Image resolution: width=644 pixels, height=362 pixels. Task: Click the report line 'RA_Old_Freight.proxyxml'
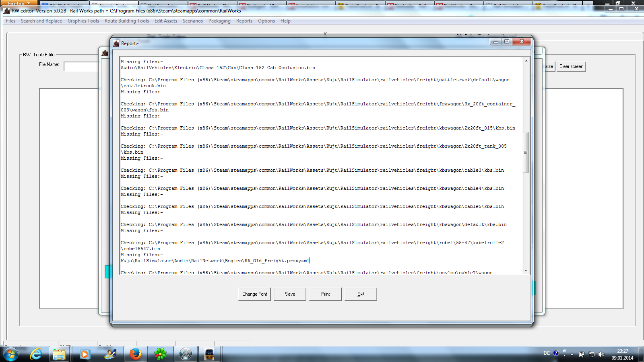coord(215,261)
